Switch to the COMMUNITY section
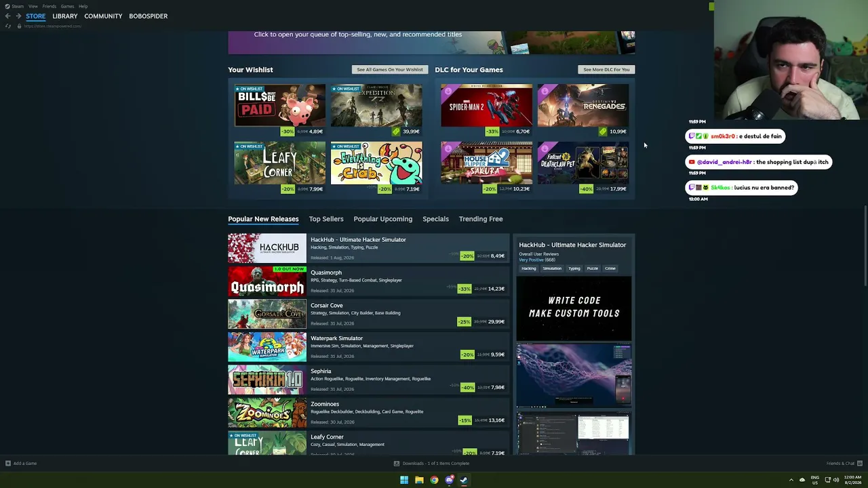 point(103,16)
